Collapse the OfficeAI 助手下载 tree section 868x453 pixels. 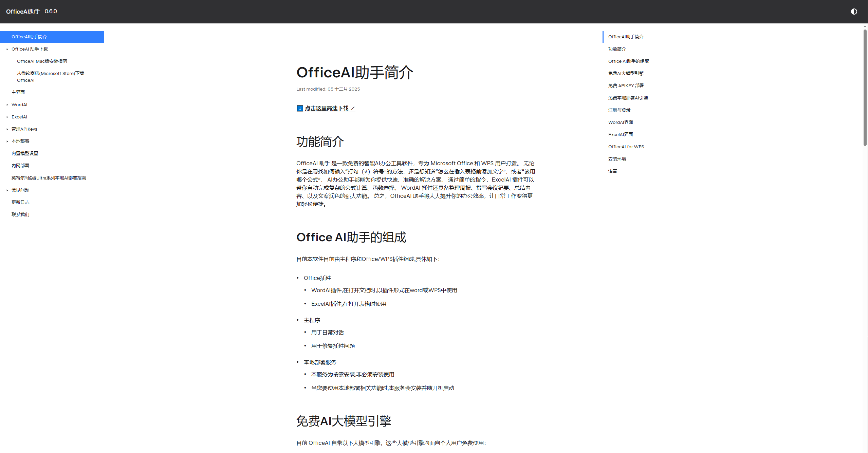click(7, 49)
